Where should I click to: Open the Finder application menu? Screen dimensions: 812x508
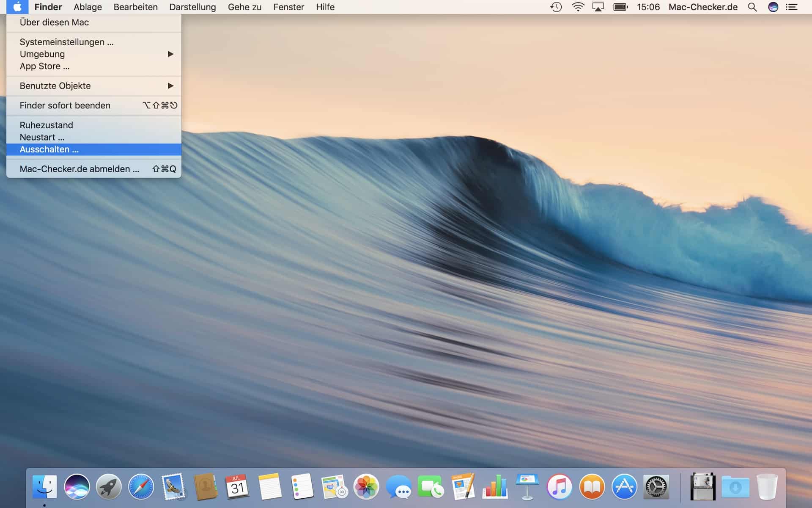pos(48,7)
